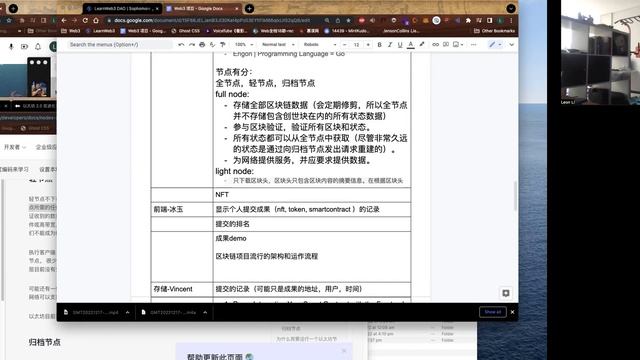Click the NFT table cell
Viewport: 640px width, 360px height.
[x=312, y=195]
